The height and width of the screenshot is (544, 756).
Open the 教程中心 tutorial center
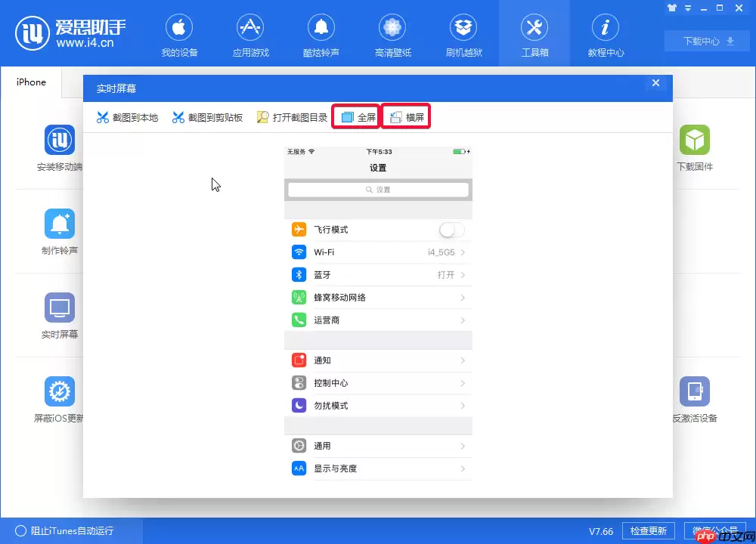click(x=605, y=34)
